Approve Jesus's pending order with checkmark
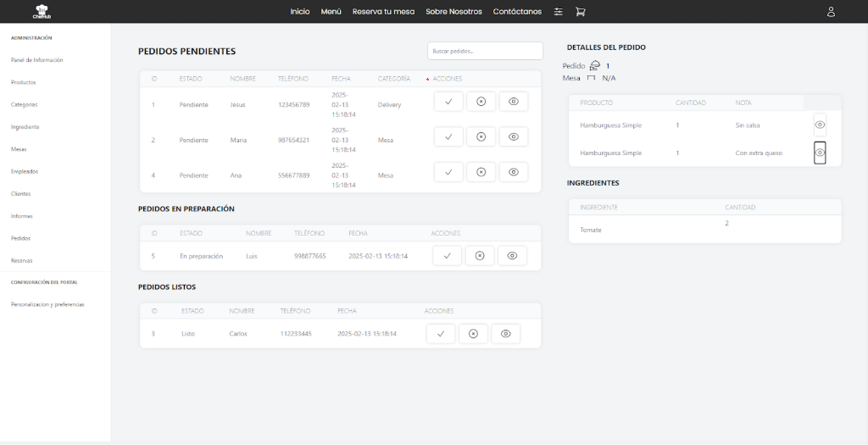The image size is (868, 445). [448, 102]
